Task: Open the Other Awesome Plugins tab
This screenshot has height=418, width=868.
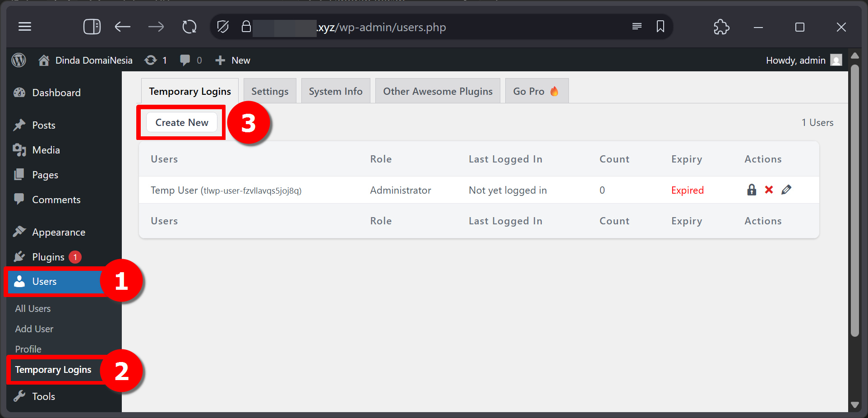Action: coord(438,91)
